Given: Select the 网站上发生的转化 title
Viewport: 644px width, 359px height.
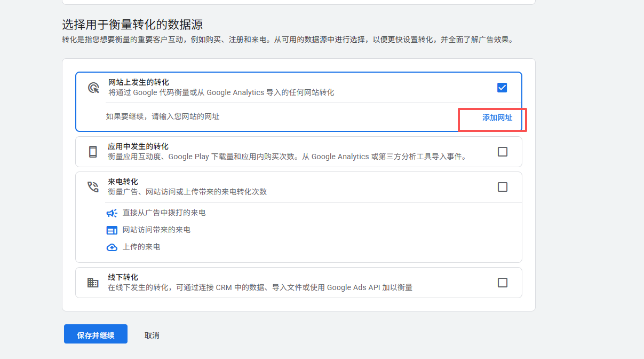Looking at the screenshot, I should coord(138,82).
